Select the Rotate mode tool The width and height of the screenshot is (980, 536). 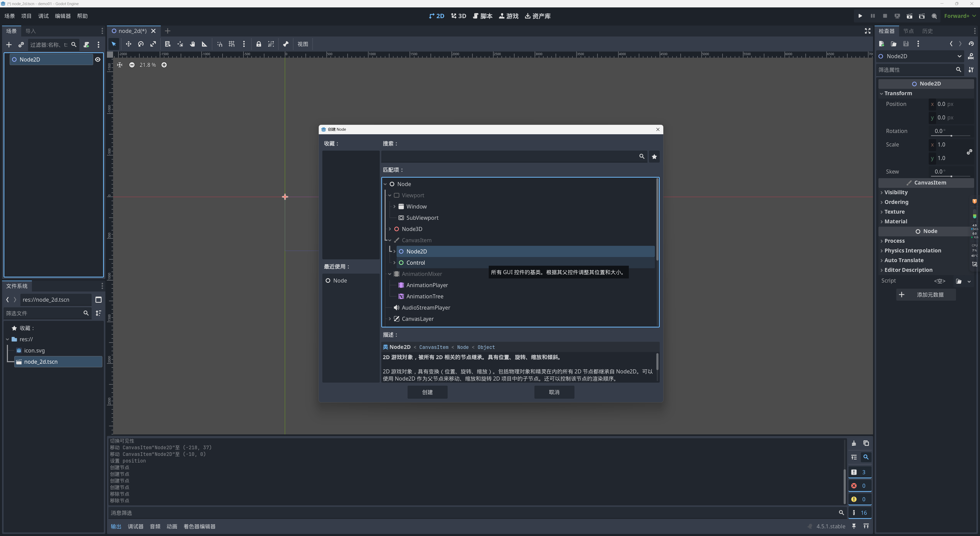pos(141,44)
